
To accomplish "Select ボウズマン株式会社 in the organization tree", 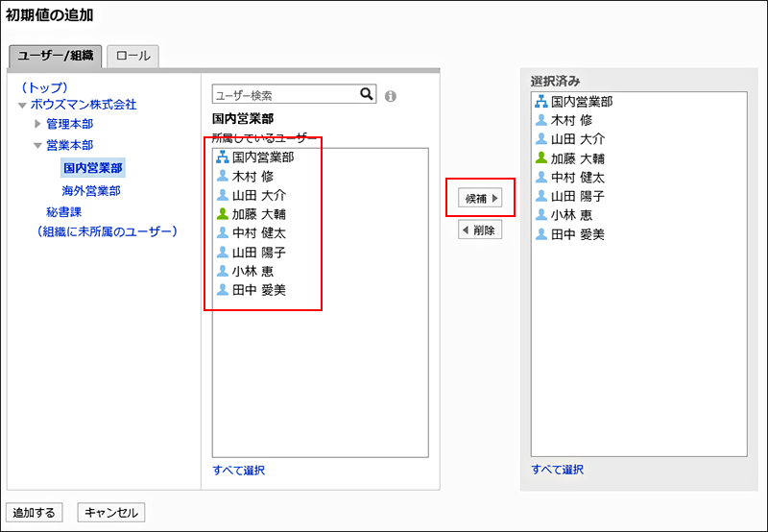I will pyautogui.click(x=84, y=105).
